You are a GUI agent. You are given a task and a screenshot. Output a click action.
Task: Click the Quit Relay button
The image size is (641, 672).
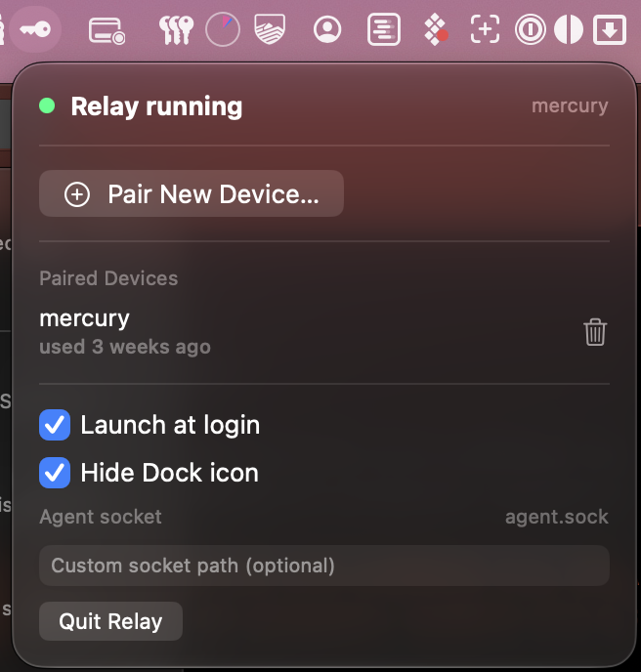(110, 621)
